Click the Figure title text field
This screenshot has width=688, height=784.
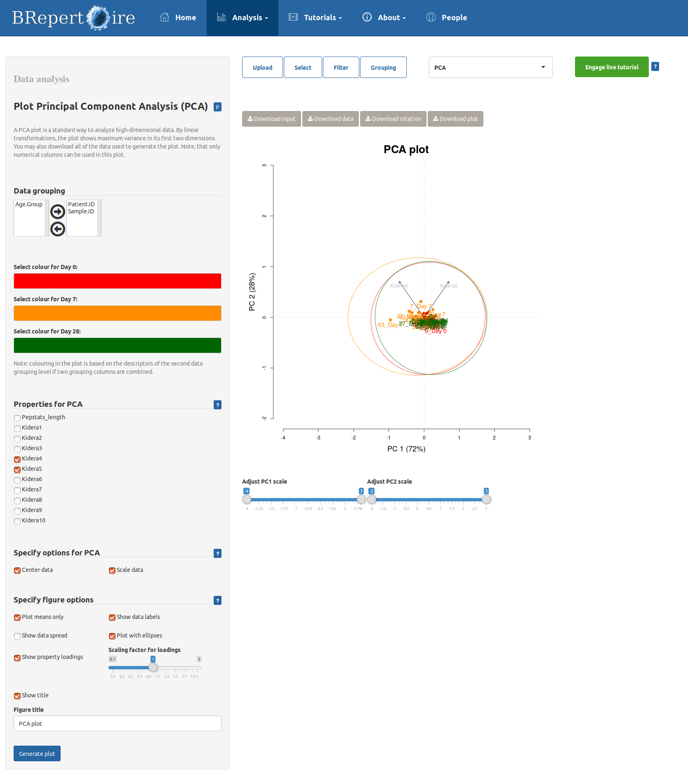pyautogui.click(x=118, y=723)
